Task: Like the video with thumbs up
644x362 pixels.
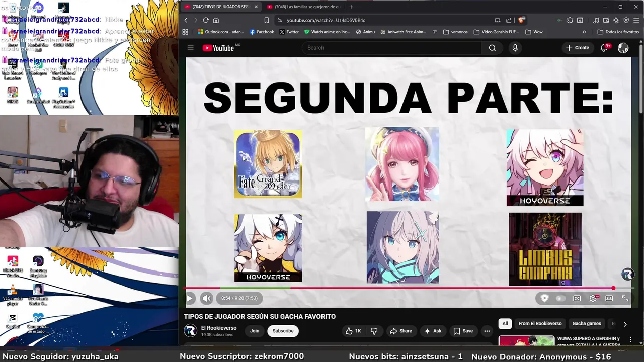Action: (353, 331)
